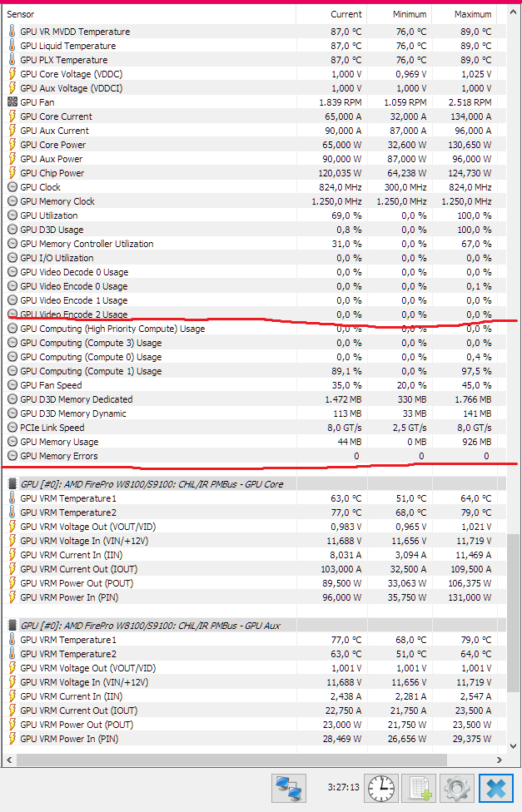Click GPU Fan maximum value 2.518 RPM
The width and height of the screenshot is (522, 812).
pyautogui.click(x=470, y=102)
